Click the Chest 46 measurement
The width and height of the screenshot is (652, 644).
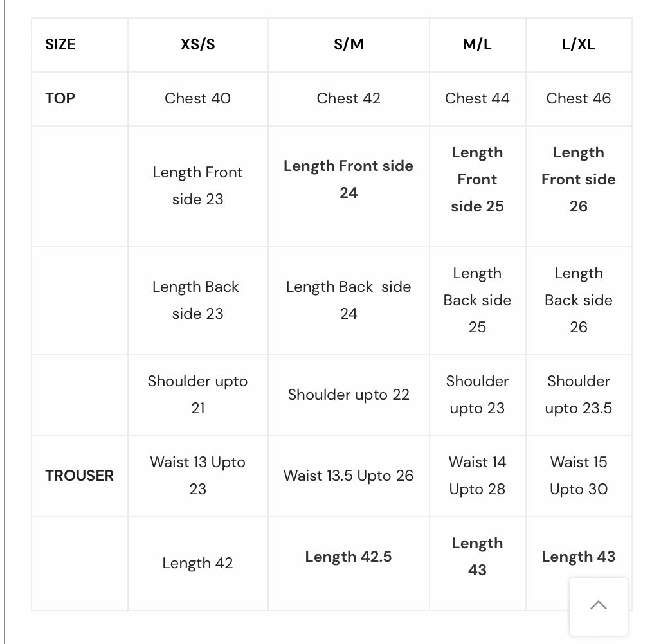[x=578, y=98]
